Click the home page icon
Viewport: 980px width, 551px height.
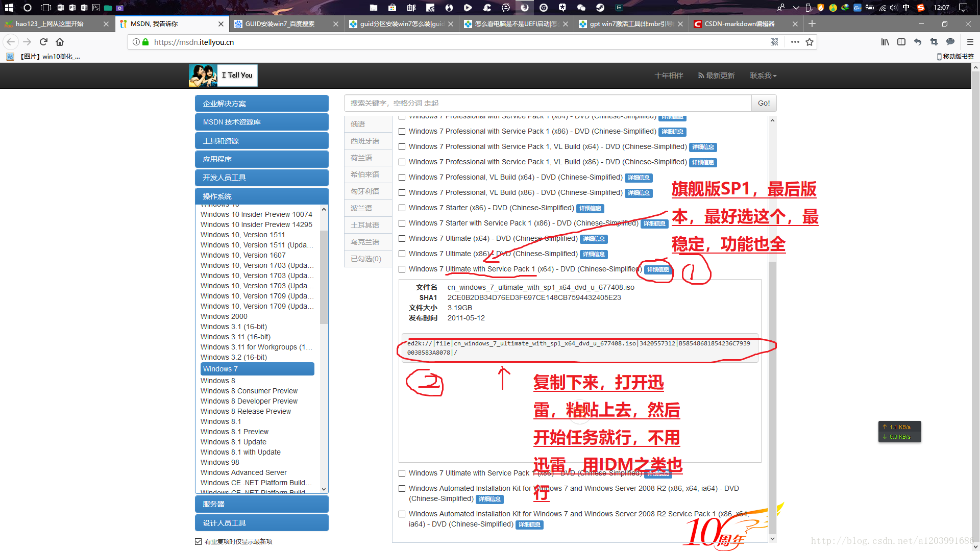pyautogui.click(x=59, y=42)
